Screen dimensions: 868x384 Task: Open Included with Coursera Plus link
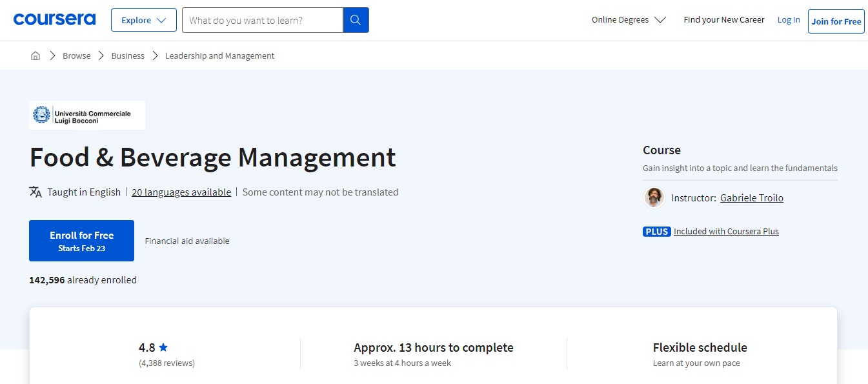coord(727,231)
